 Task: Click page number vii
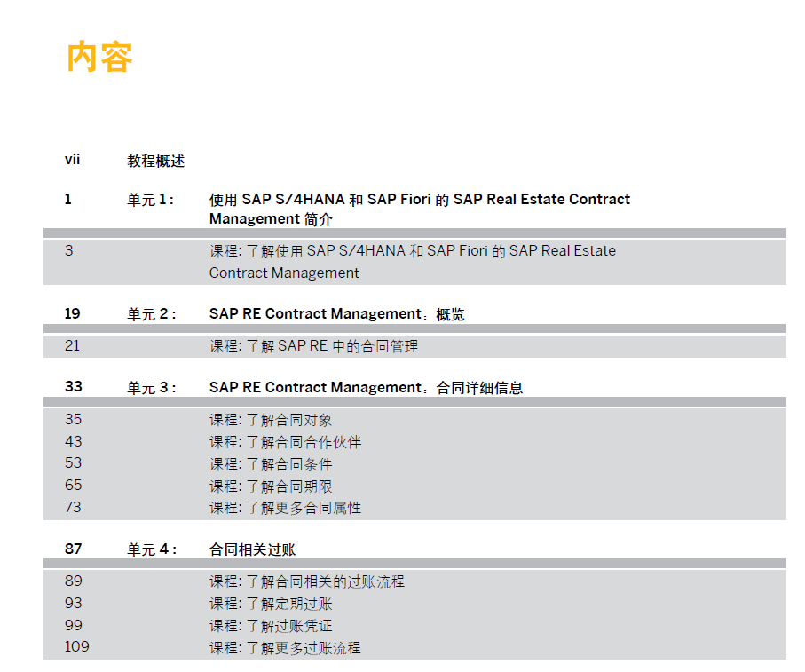tap(72, 161)
